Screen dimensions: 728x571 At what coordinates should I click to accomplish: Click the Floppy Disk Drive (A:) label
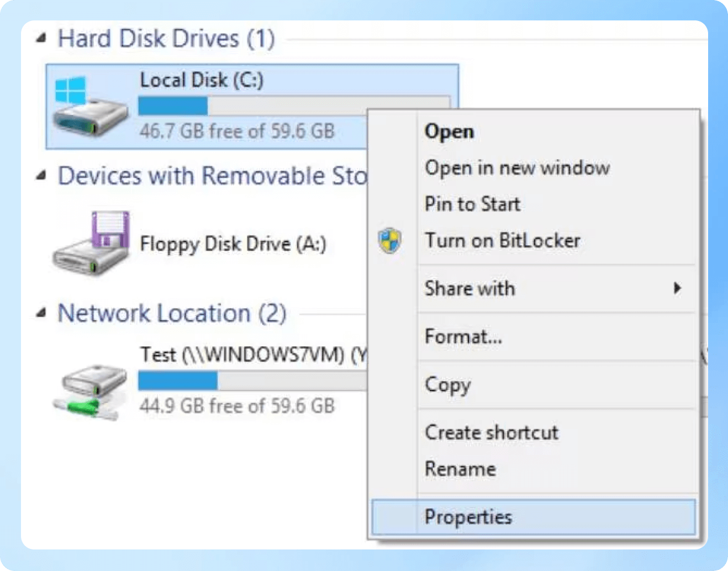click(233, 244)
